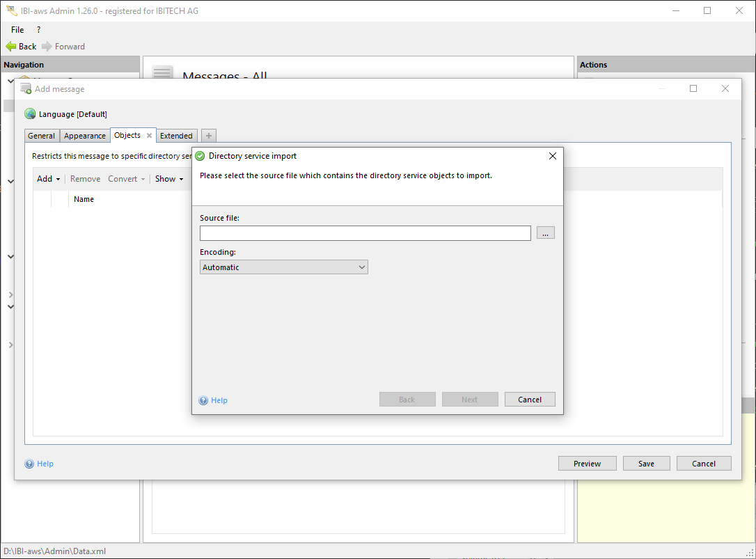Switch to the General tab
The image size is (756, 559).
42,136
